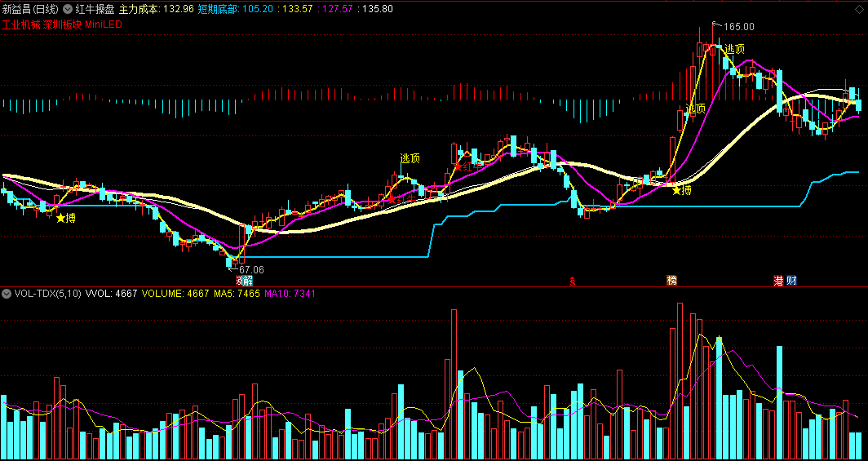Click the 解 info marker below the chart
This screenshot has height=461, width=868.
coord(248,281)
